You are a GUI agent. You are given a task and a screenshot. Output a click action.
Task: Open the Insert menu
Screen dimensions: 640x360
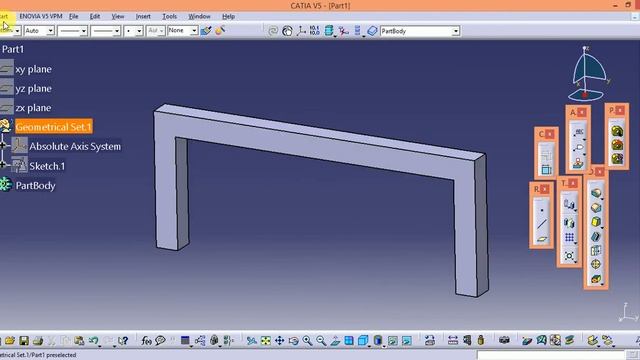point(143,16)
